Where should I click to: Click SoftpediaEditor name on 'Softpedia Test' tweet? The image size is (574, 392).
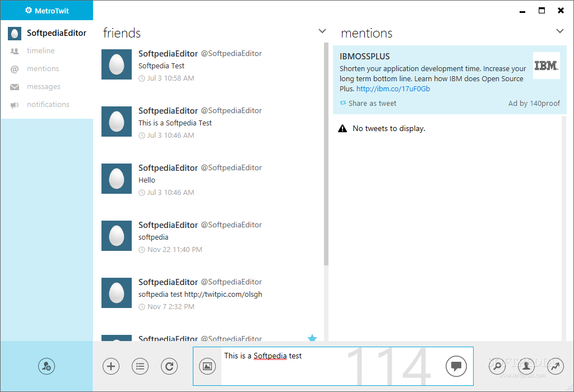point(168,53)
